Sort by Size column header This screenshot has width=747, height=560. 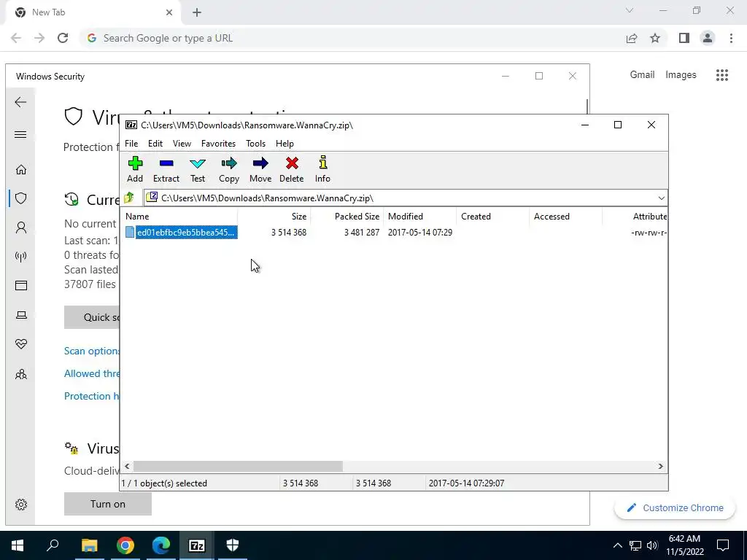click(x=274, y=216)
